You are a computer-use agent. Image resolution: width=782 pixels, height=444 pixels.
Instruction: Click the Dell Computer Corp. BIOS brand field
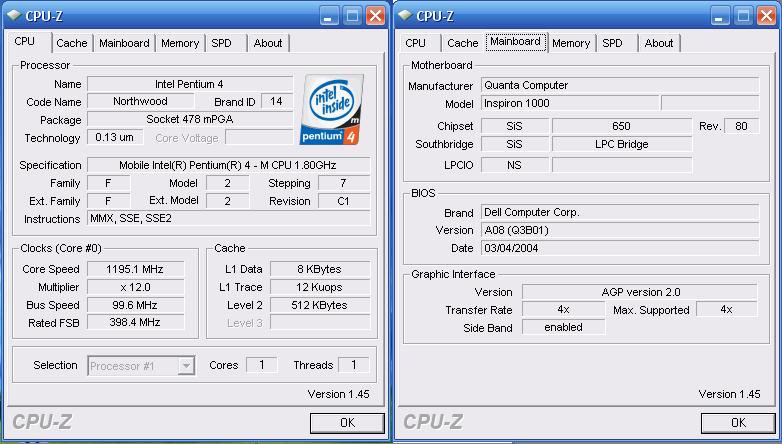click(x=620, y=213)
